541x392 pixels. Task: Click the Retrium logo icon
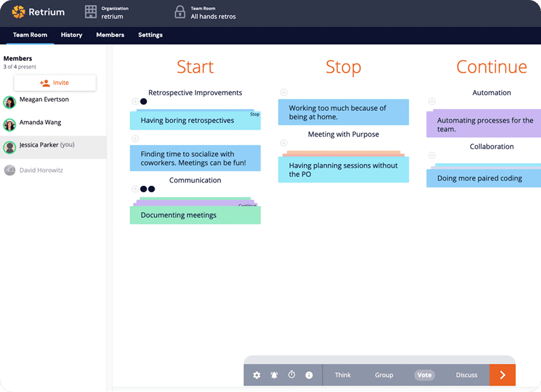19,12
